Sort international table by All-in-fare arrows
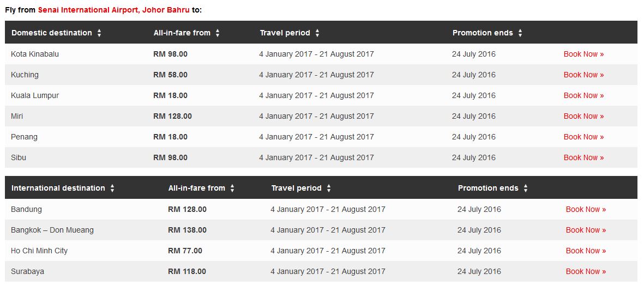This screenshot has width=644, height=286. click(232, 188)
